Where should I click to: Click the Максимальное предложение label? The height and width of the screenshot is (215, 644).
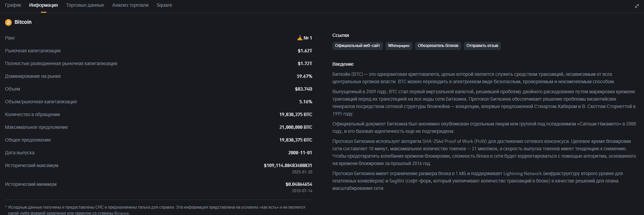pos(37,127)
